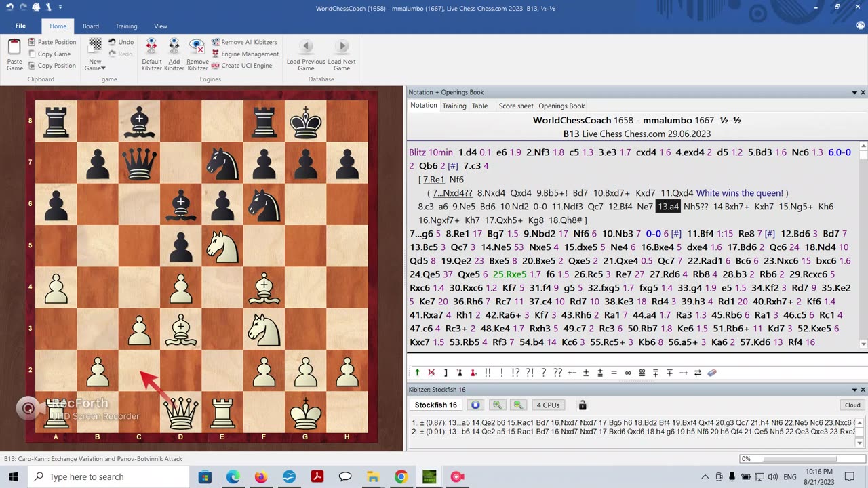
Task: Start the Default Kibitzer engine
Action: coord(151,54)
